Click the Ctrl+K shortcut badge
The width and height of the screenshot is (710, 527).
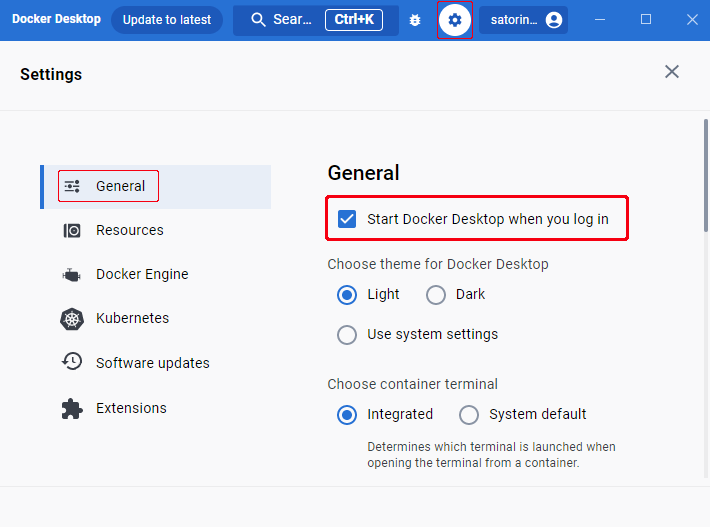point(354,20)
